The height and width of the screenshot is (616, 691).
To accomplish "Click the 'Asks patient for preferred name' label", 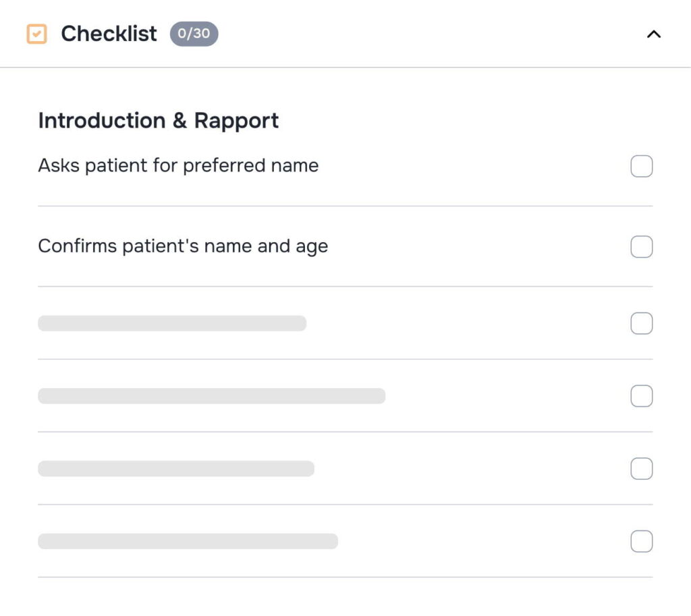I will tap(178, 165).
